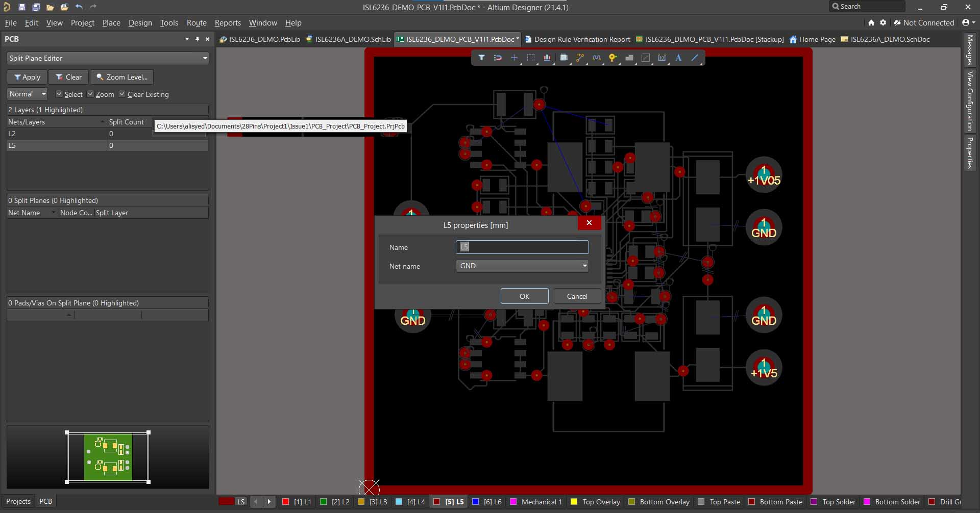The image size is (980, 513).
Task: Click the selection filter funnel icon
Action: click(481, 58)
